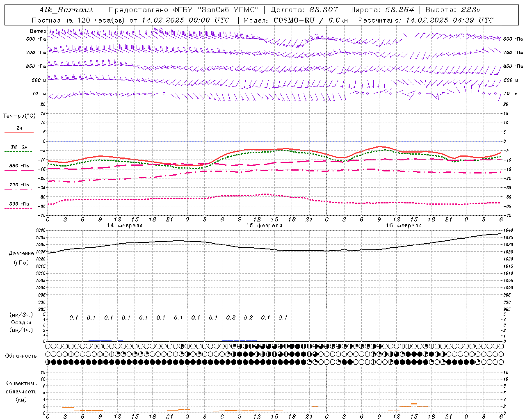The image size is (525, 420).
Task: Click the Облачность cloud rows label
Action: [21, 356]
